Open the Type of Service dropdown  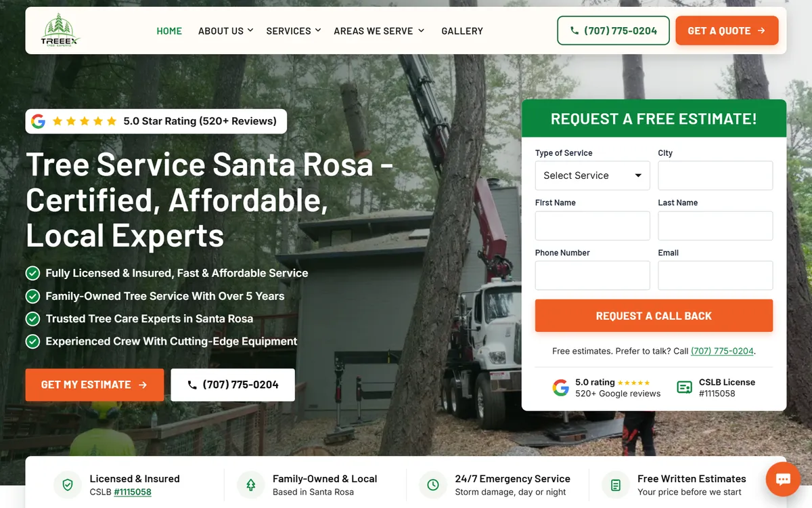click(x=592, y=175)
